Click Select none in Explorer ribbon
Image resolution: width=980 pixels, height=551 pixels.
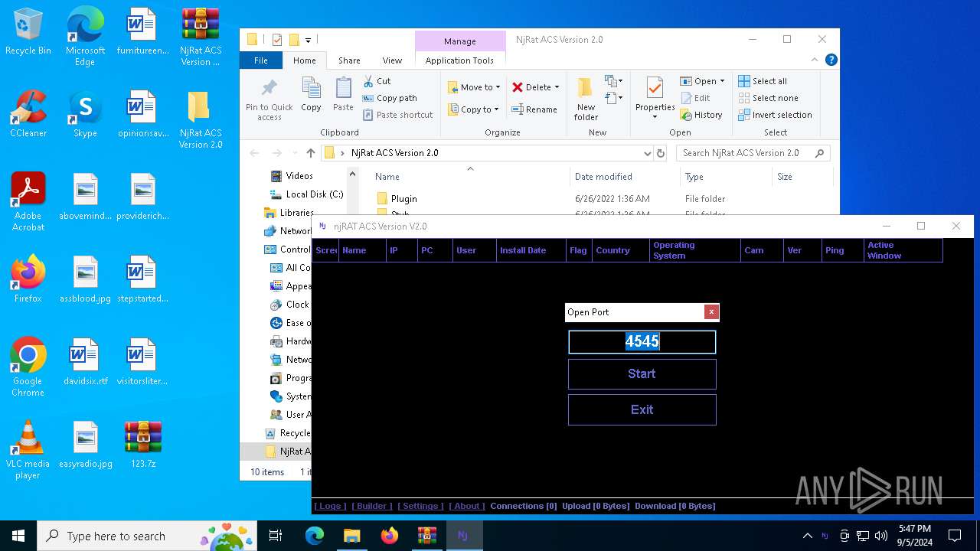[768, 98]
